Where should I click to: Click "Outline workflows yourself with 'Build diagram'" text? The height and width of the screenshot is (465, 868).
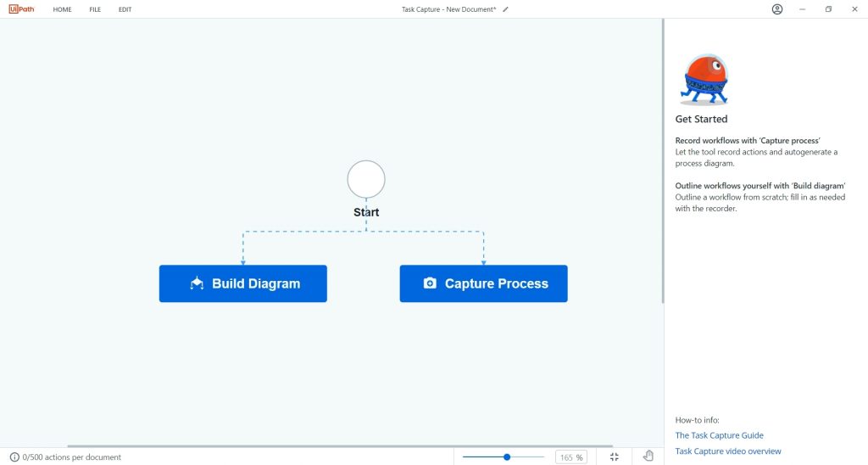(760, 186)
